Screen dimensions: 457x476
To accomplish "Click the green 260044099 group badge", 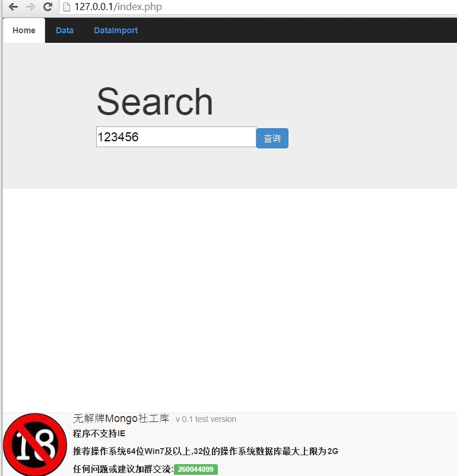I will point(196,469).
